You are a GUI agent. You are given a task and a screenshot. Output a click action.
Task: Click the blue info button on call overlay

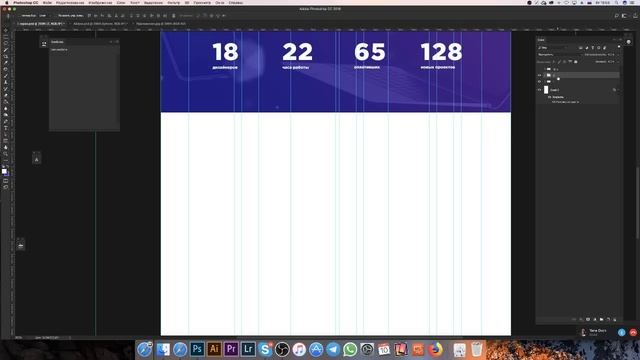(x=621, y=333)
